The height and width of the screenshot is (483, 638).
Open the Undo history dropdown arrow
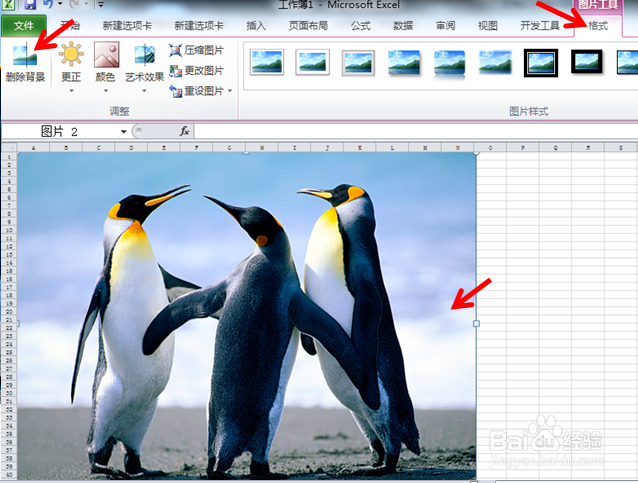[60, 4]
